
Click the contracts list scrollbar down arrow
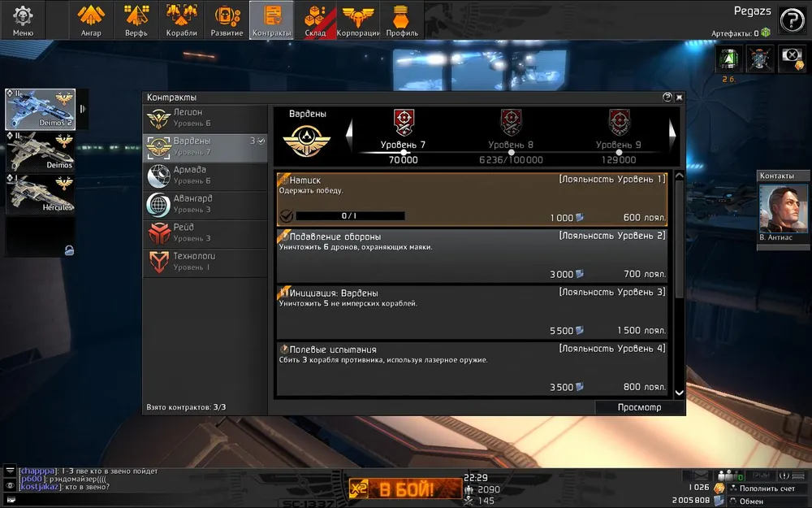(680, 393)
